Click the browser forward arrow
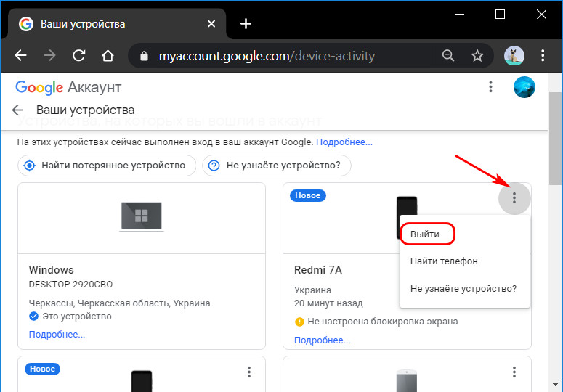 click(49, 56)
